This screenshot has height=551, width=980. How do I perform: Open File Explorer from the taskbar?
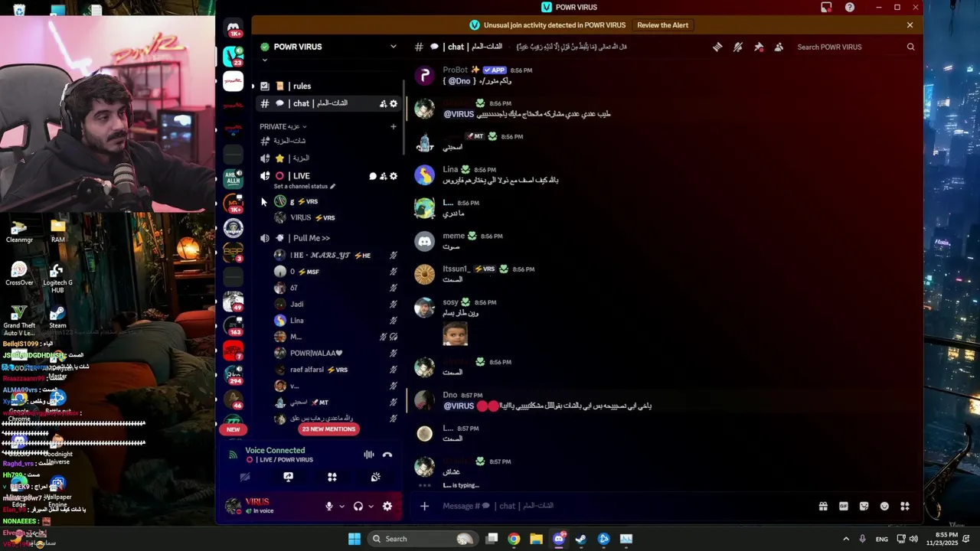[x=536, y=539]
